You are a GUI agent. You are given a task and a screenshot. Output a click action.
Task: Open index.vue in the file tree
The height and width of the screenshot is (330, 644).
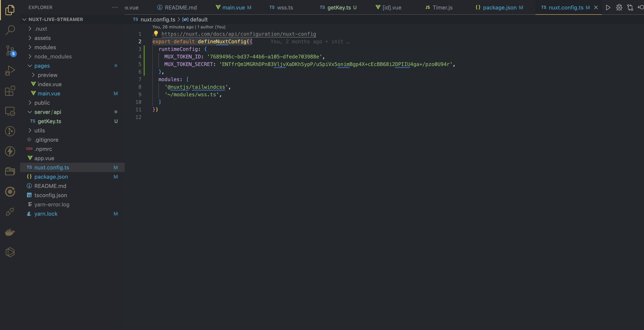(x=72, y=84)
